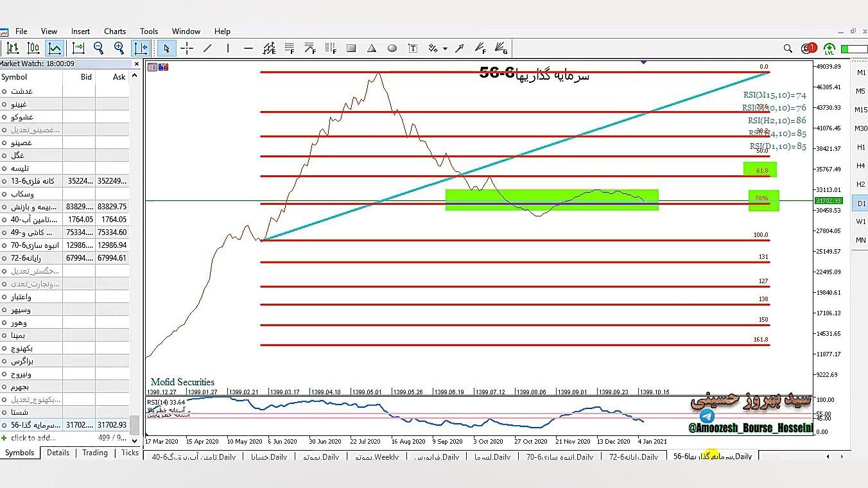Open the بموتو,Weekly chart tab
This screenshot has width=868, height=488.
click(x=378, y=457)
